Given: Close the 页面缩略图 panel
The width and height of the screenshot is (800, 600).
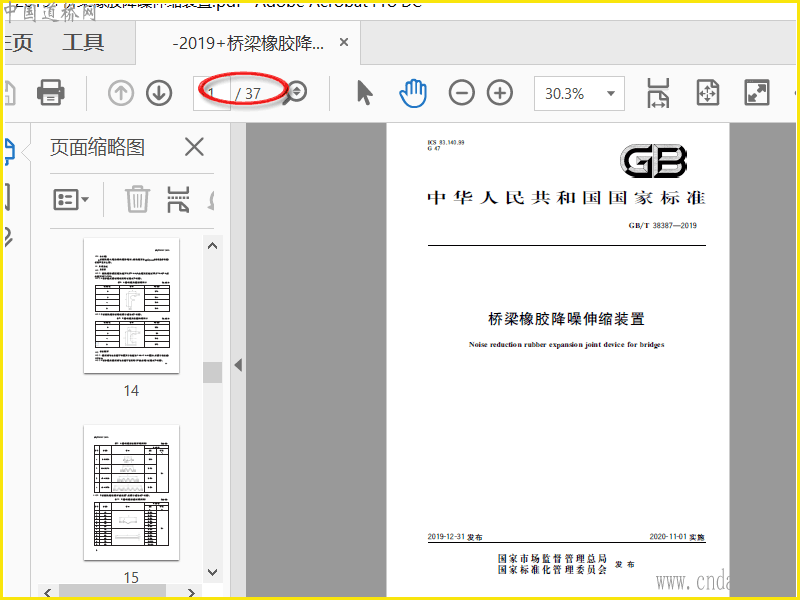Looking at the screenshot, I should 194,147.
